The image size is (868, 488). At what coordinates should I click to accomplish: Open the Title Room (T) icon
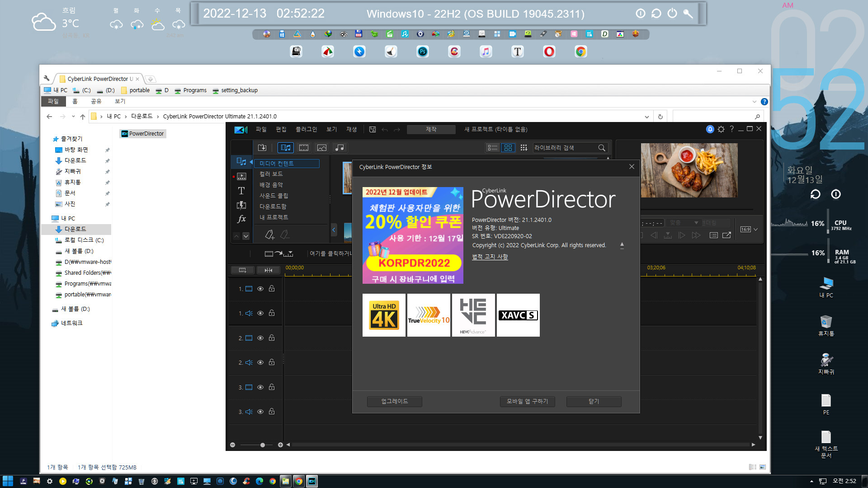(x=241, y=191)
